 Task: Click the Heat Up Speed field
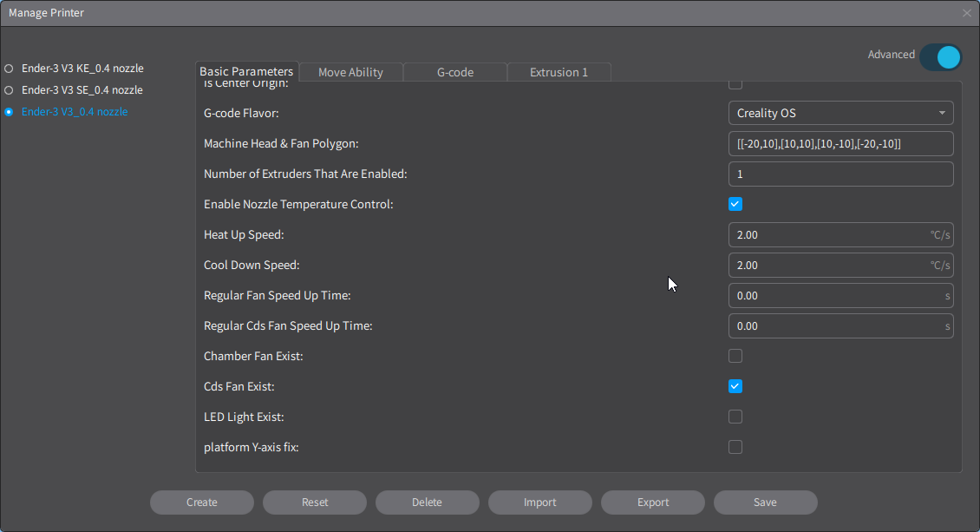(828, 234)
